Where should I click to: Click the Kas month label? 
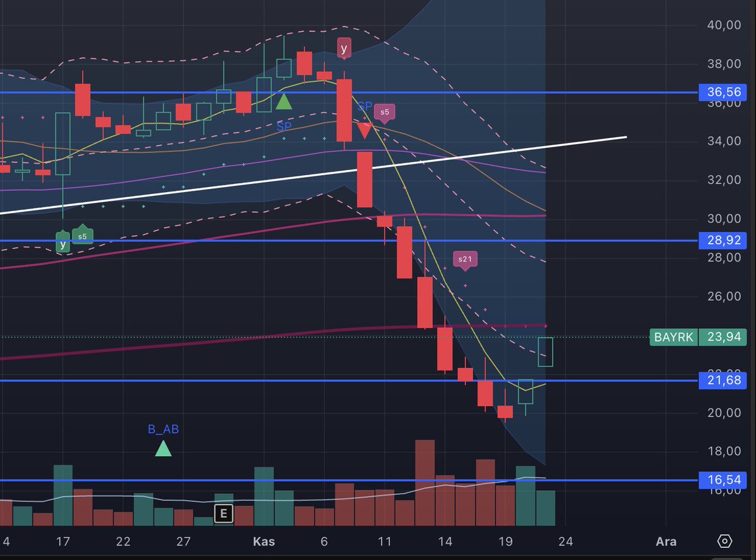pos(263,541)
